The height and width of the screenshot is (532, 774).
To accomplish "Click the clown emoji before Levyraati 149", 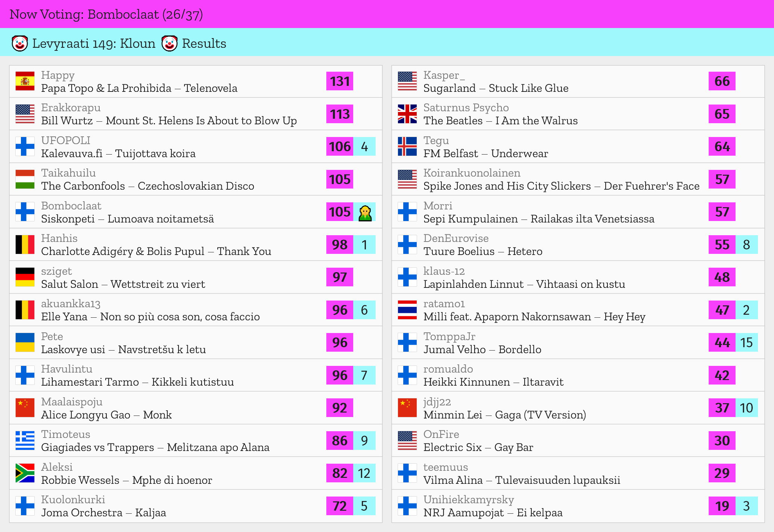I will 20,43.
